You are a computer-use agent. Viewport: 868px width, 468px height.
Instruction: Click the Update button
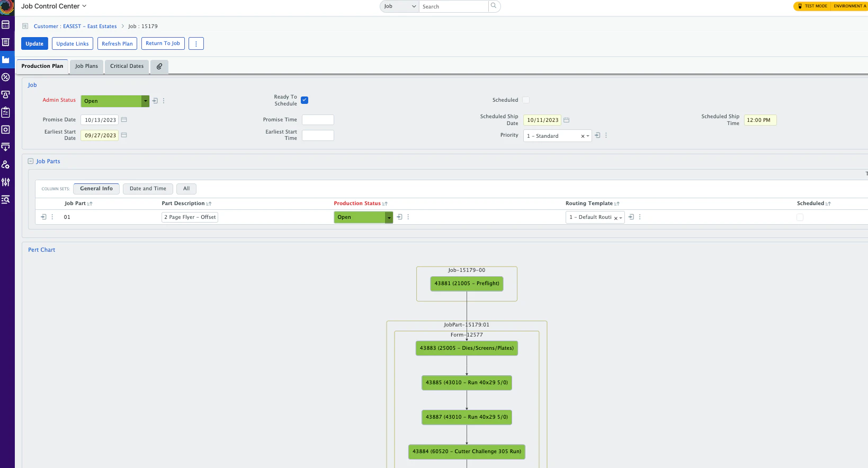(x=34, y=43)
